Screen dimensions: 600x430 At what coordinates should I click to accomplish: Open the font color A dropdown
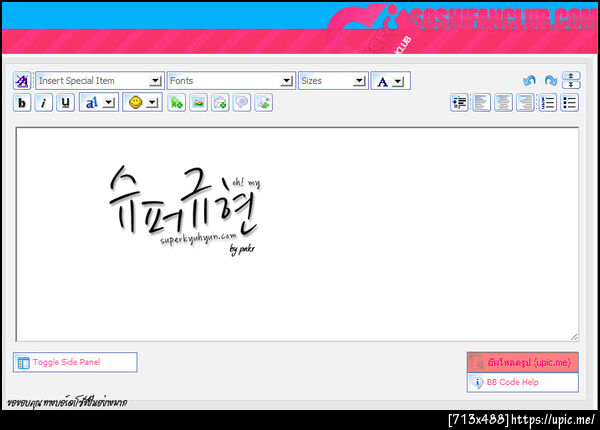[390, 81]
